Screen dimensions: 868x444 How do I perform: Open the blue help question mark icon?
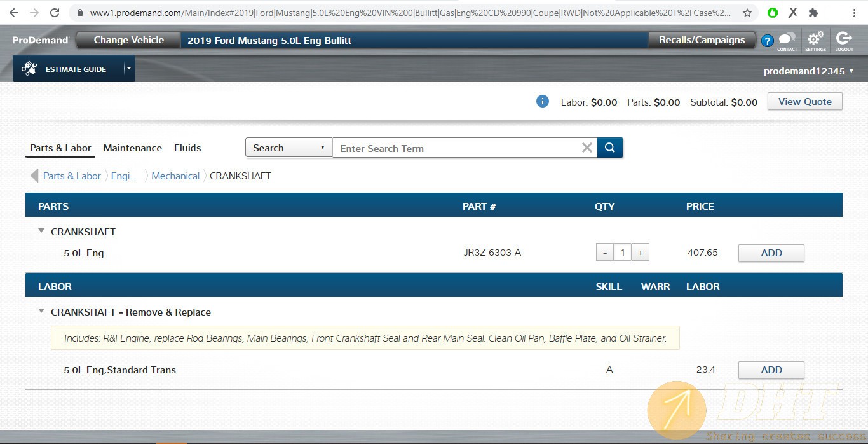point(767,41)
